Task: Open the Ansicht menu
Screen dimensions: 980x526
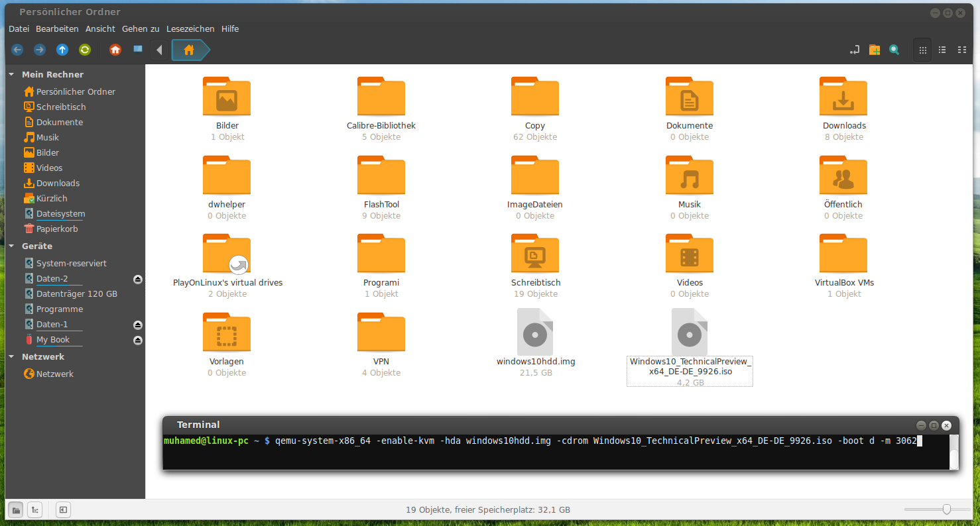Action: point(100,29)
